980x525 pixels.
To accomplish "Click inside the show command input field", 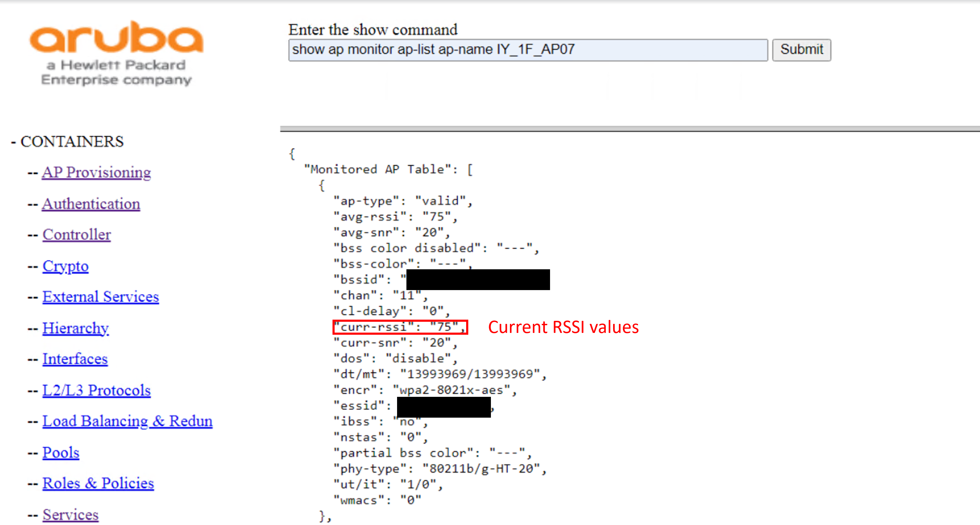I will click(x=529, y=49).
